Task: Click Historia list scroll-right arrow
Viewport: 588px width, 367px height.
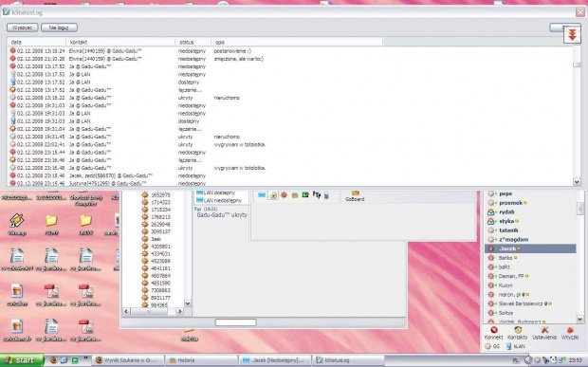Action: tap(179, 311)
